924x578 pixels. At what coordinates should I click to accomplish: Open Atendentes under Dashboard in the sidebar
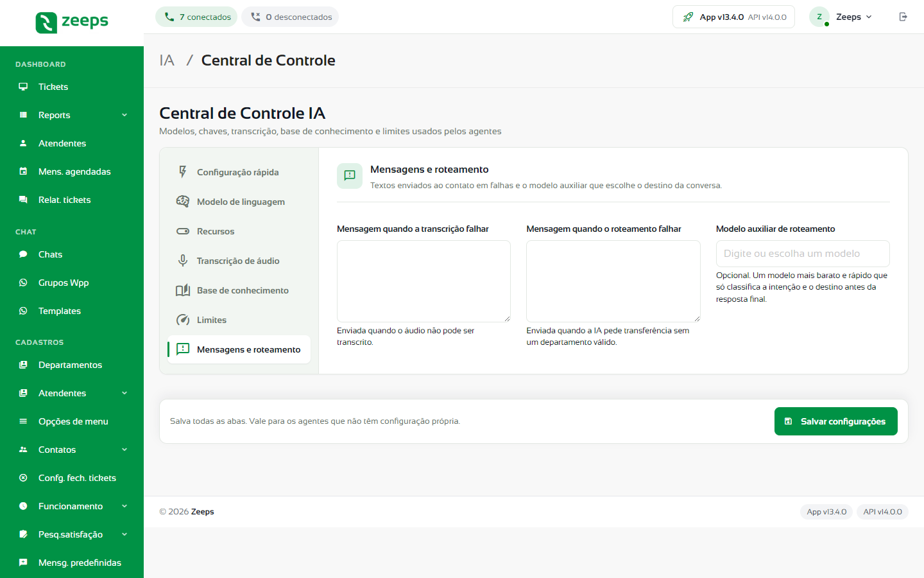coord(72,143)
